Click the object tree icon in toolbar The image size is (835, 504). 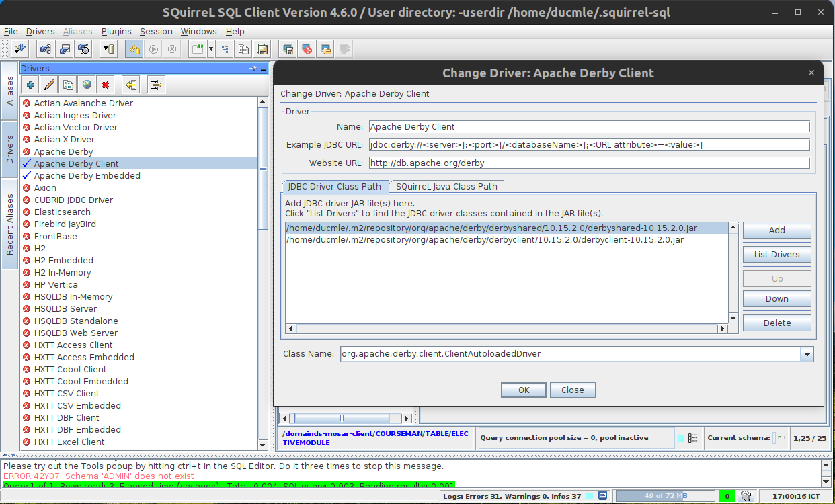click(225, 49)
